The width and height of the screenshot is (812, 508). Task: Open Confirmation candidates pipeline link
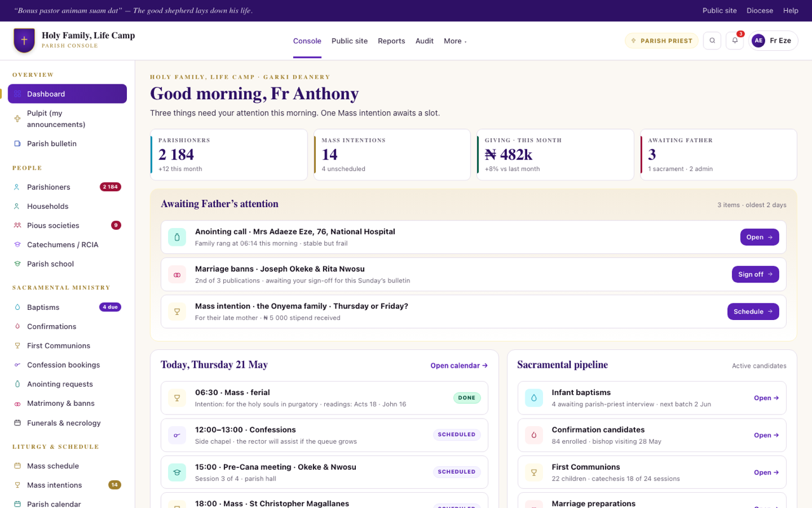coord(766,436)
